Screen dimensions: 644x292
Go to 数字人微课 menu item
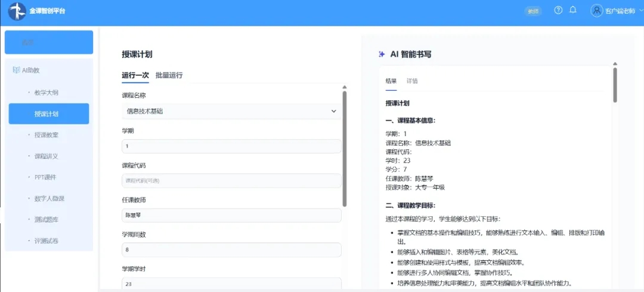click(x=49, y=199)
